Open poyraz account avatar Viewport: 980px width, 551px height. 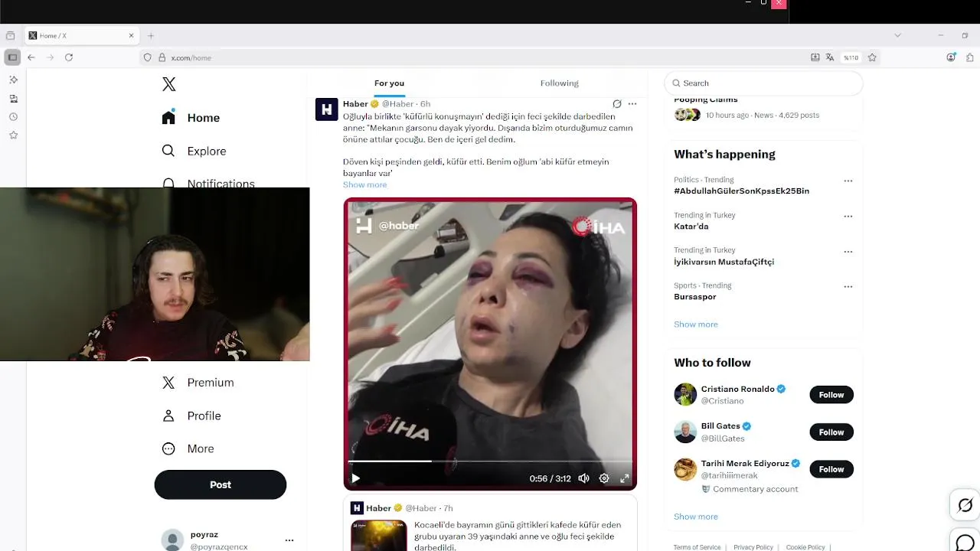[x=172, y=540]
